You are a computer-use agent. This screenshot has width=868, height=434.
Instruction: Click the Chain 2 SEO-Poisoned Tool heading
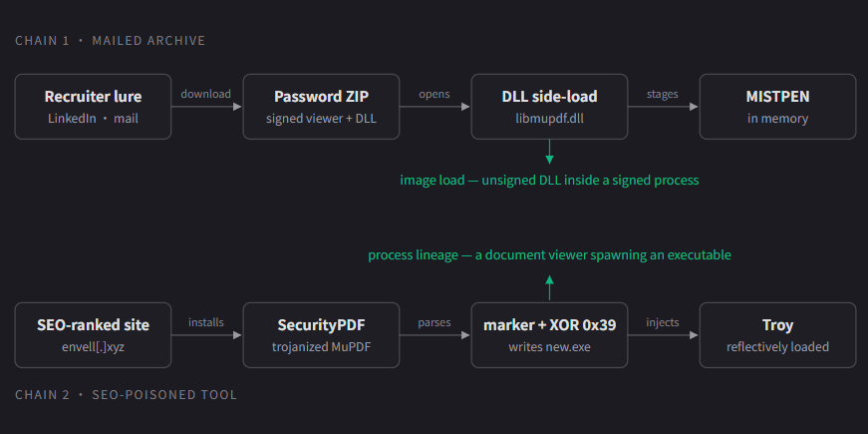(x=127, y=395)
